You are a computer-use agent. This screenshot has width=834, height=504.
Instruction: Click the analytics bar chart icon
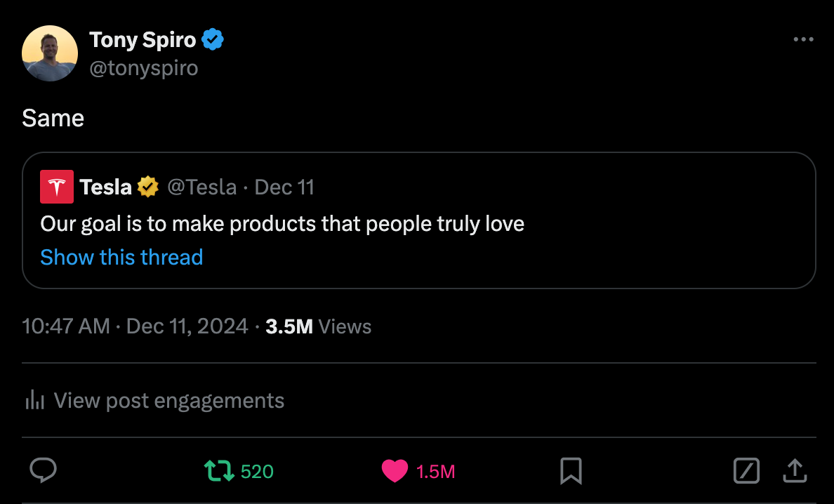point(34,401)
